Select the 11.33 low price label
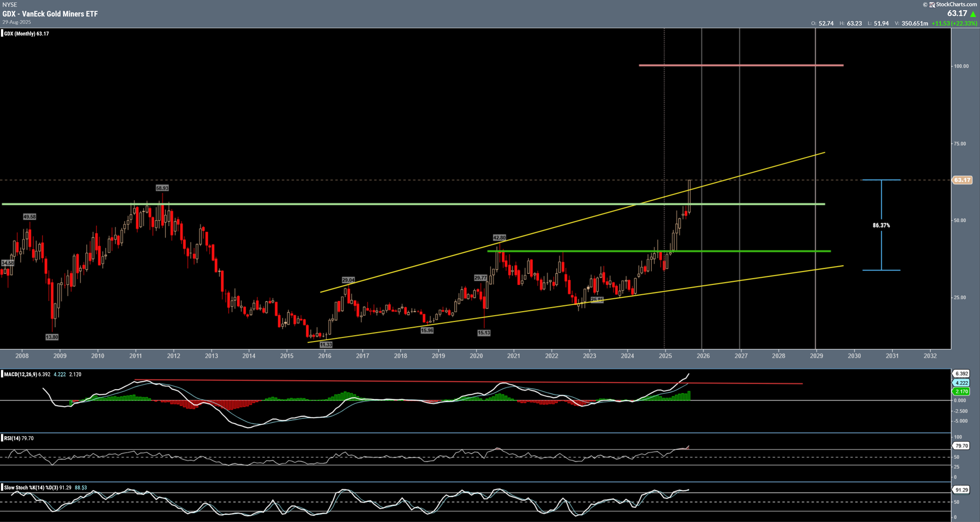 click(x=326, y=345)
